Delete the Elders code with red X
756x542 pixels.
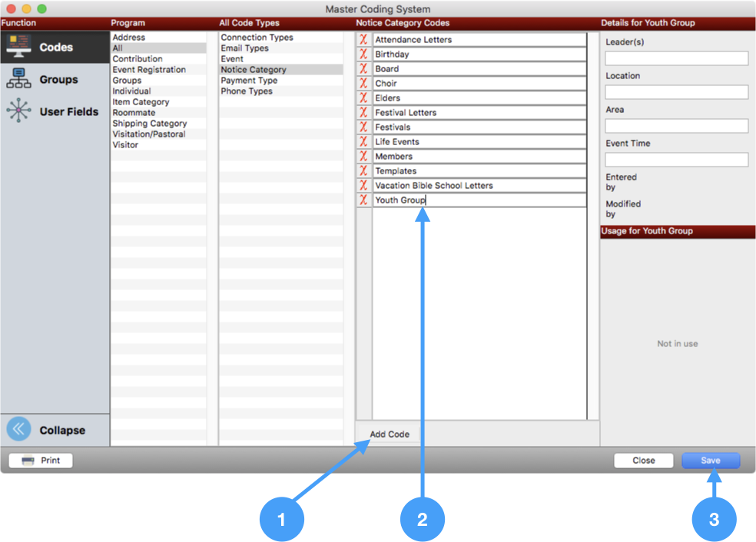[363, 97]
